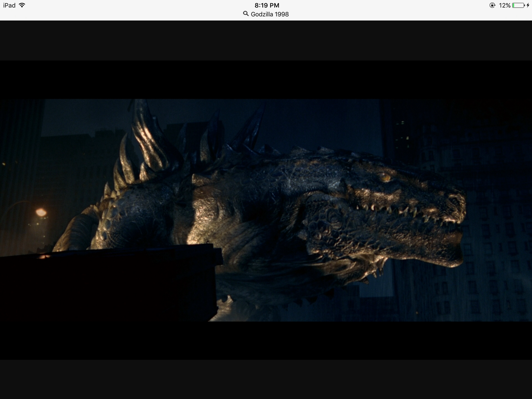Tap the iPad carrier label

[9, 5]
